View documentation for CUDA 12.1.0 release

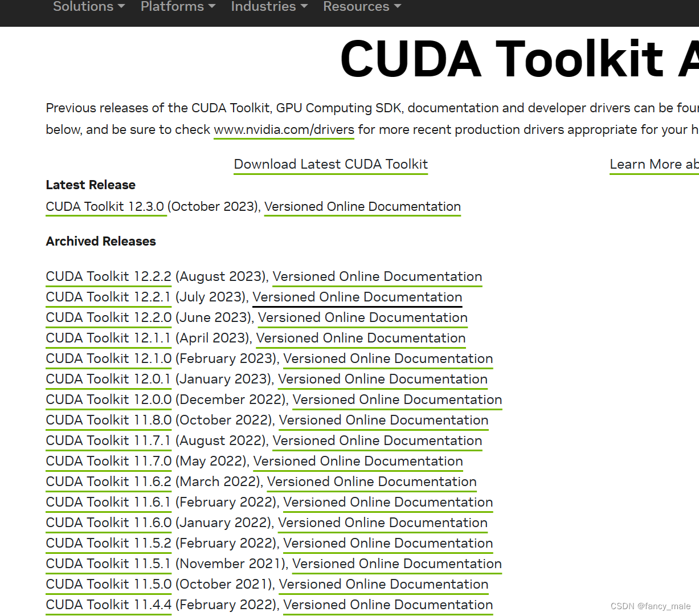[x=388, y=359]
